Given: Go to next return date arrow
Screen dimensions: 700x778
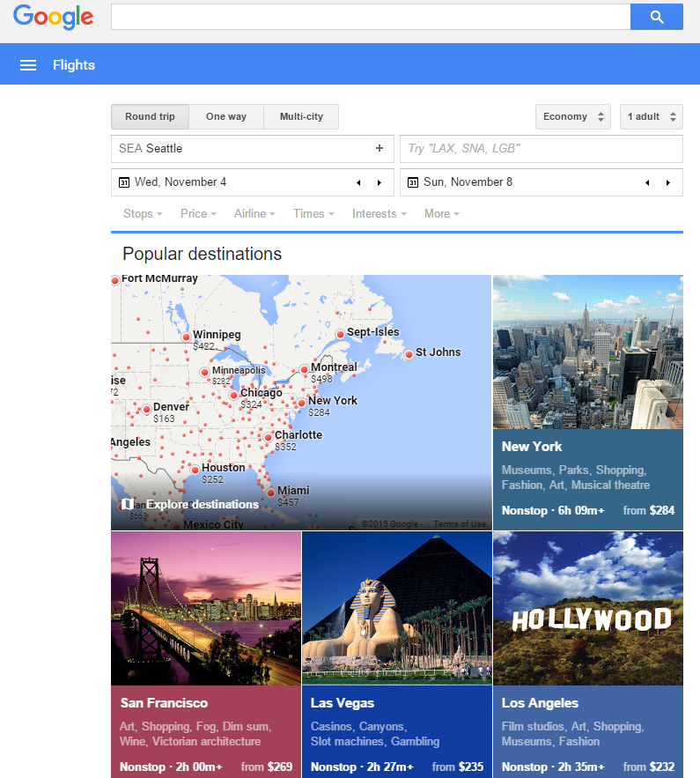Looking at the screenshot, I should coord(667,182).
